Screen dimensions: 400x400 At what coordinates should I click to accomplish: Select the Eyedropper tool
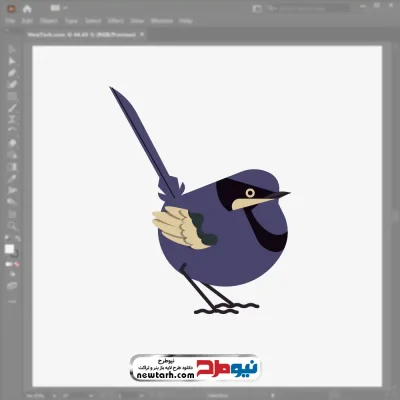[12, 178]
